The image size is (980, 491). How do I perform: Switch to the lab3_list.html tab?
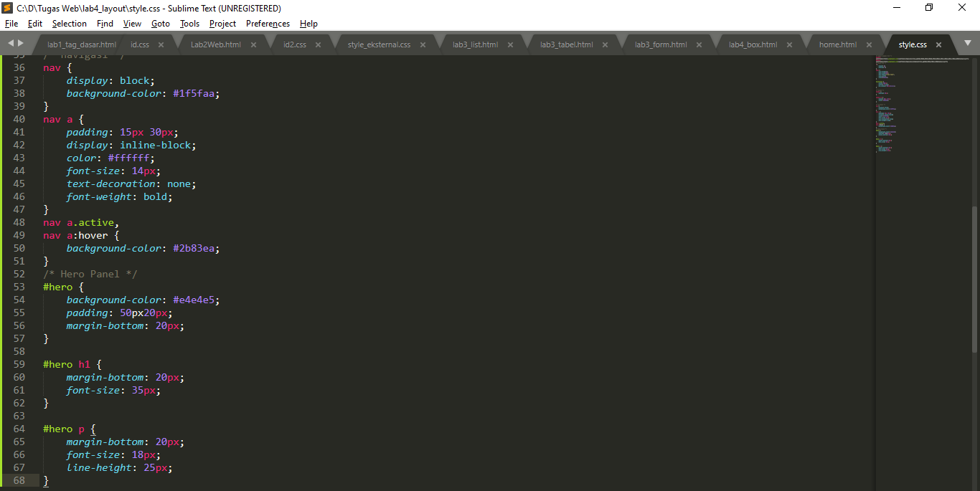[x=475, y=44]
